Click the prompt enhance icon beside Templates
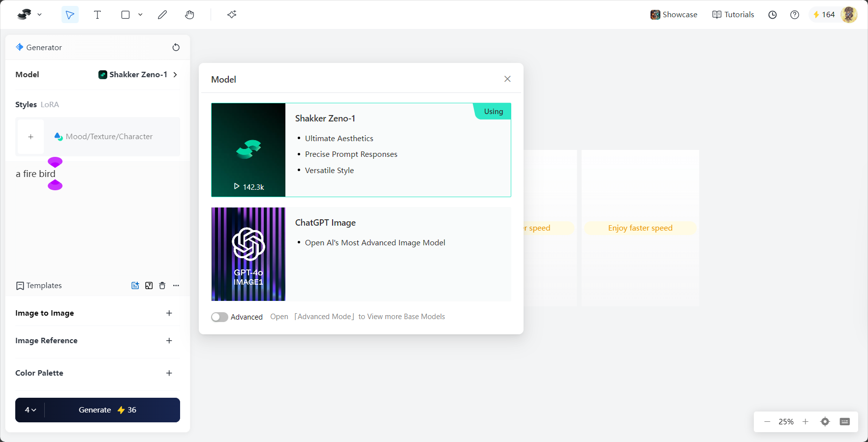Viewport: 868px width, 442px height. click(x=135, y=286)
